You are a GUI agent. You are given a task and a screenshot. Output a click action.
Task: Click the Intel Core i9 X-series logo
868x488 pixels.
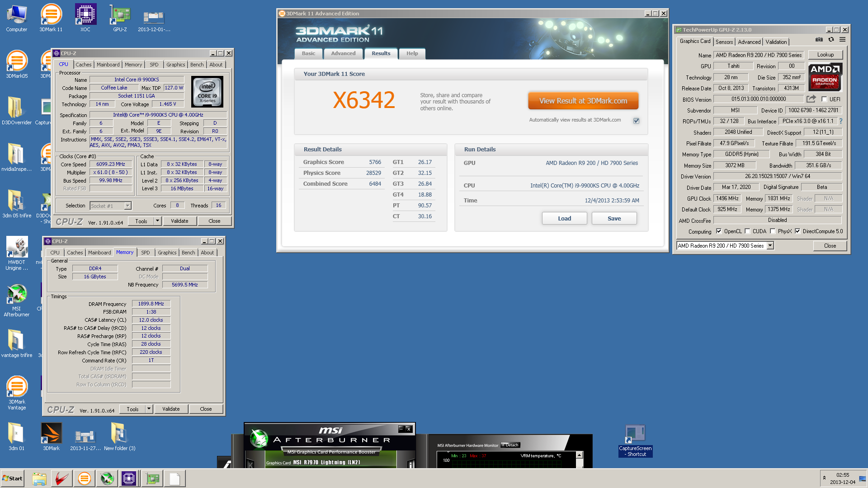[x=207, y=92]
